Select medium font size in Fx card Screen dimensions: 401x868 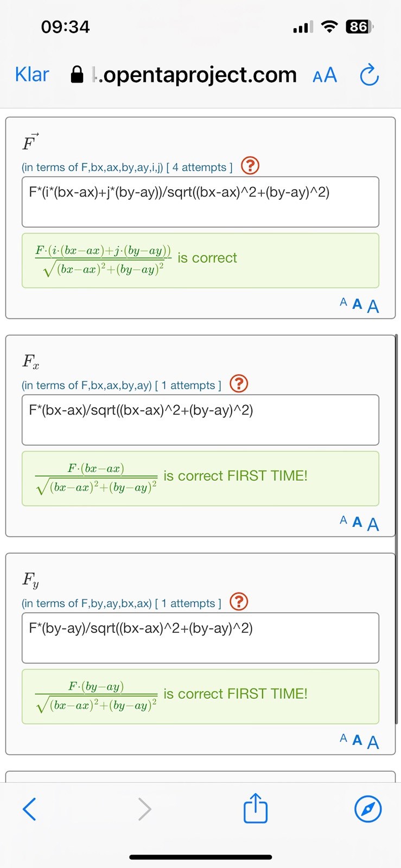(x=357, y=522)
